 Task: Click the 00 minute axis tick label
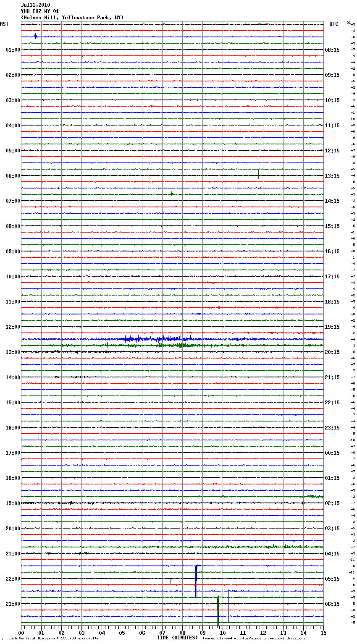tap(21, 633)
